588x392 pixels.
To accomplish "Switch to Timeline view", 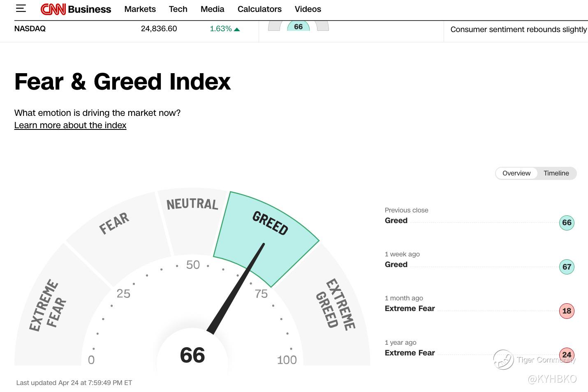I will click(x=556, y=173).
